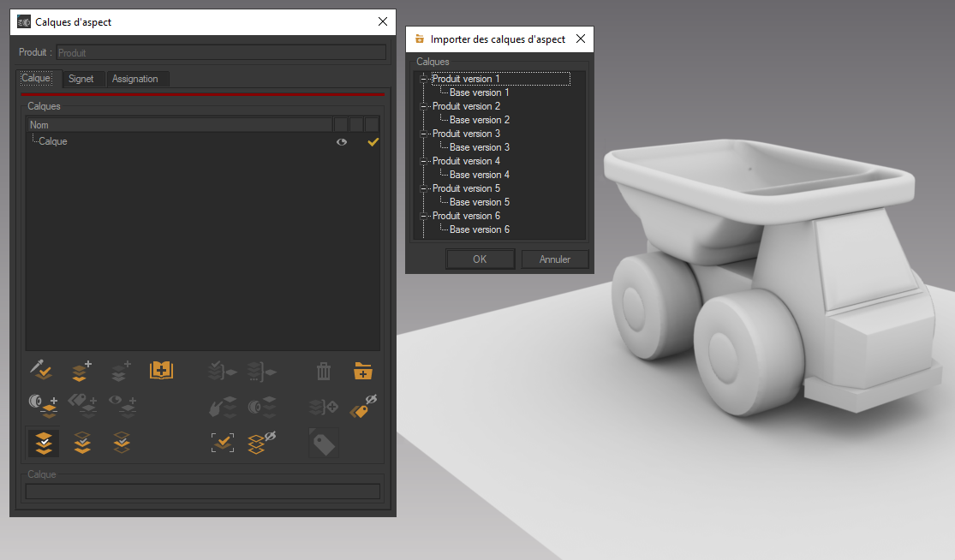Toggle the checkmark on the Calque row

coord(373,141)
